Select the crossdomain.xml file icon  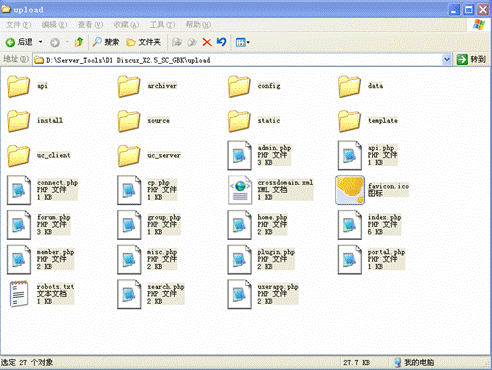[x=240, y=190]
